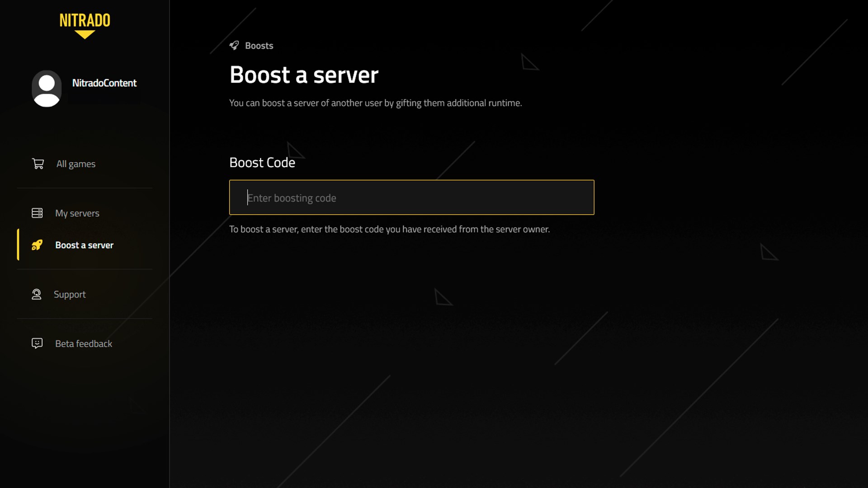Click the rocket icon beside Boost a server
Viewport: 868px width, 488px height.
point(38,245)
